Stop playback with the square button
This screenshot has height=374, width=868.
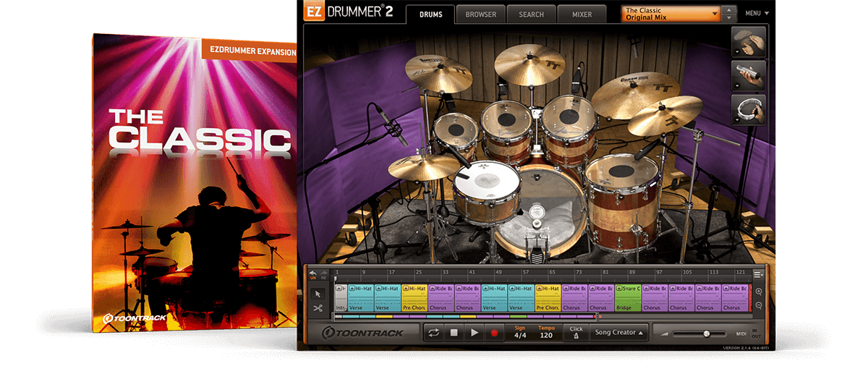click(454, 333)
